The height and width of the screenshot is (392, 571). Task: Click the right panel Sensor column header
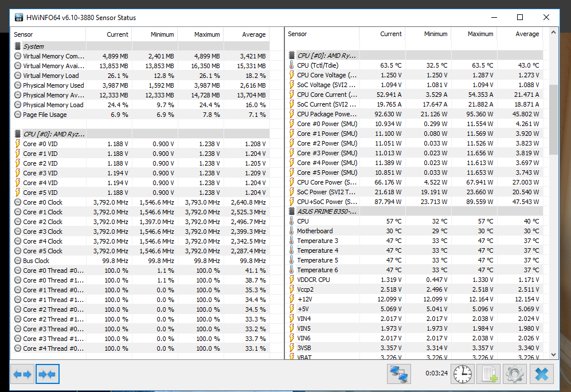pos(322,34)
